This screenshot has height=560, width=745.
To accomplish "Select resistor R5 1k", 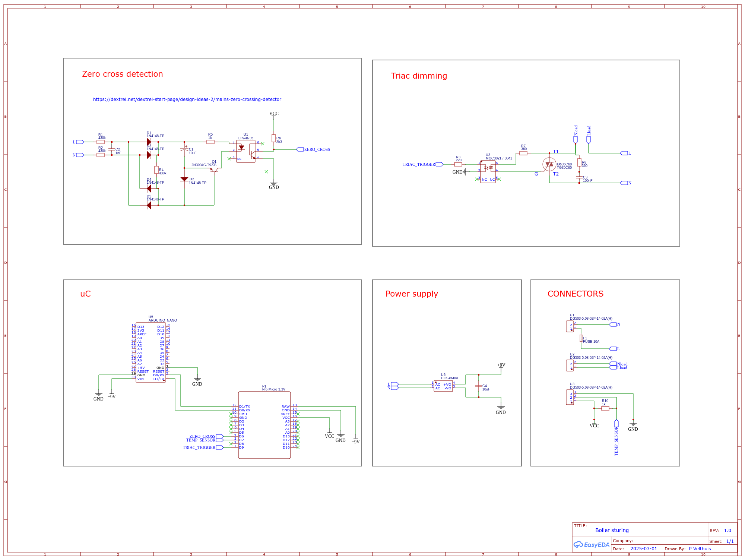I will [210, 142].
